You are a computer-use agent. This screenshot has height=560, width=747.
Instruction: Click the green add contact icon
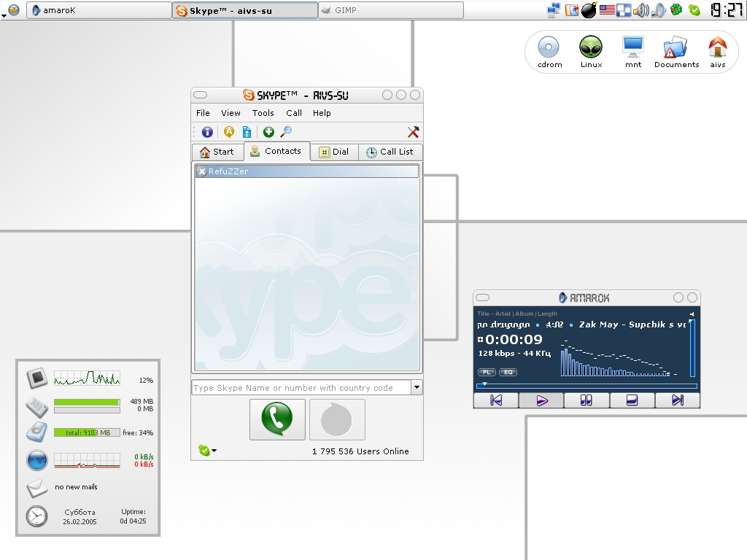pos(268,132)
